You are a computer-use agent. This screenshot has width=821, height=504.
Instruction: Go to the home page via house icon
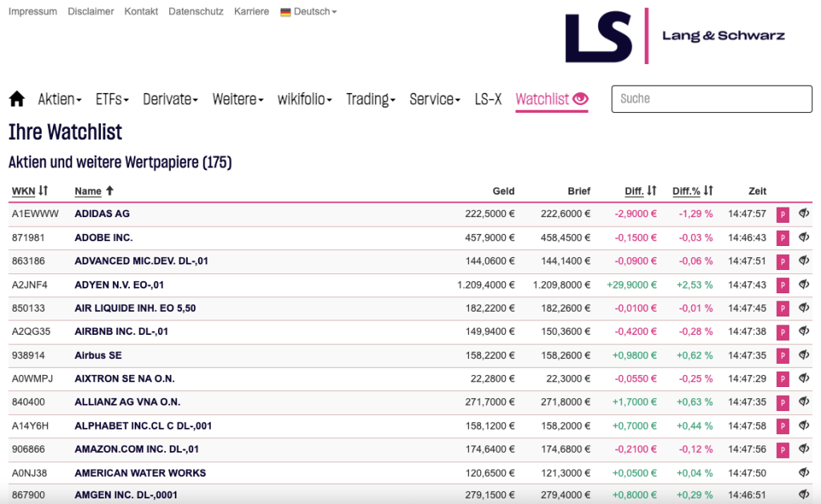17,99
